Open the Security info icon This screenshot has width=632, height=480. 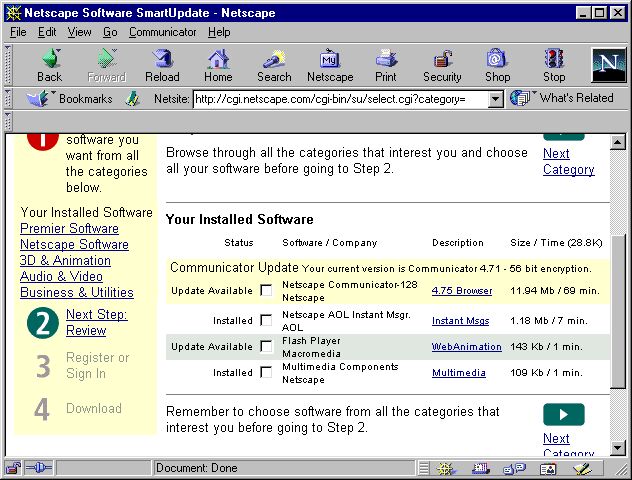pos(442,65)
